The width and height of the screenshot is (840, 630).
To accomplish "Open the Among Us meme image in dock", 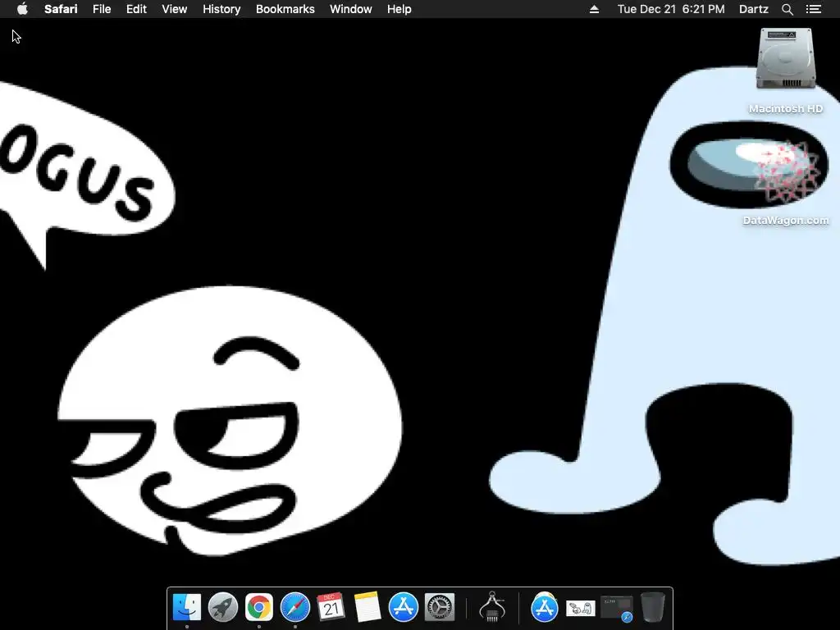I will point(580,608).
